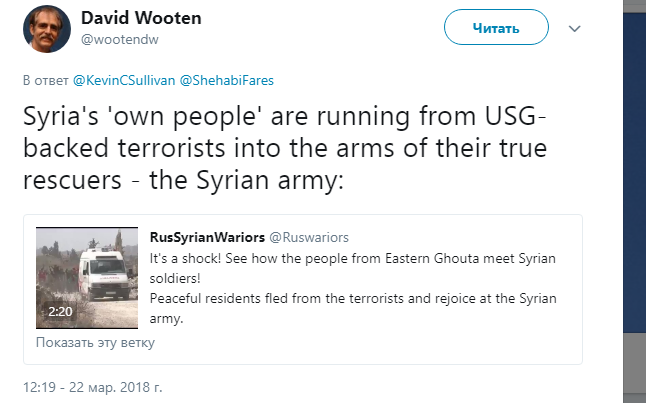Open the RusSyrianWariors account name

coord(206,238)
